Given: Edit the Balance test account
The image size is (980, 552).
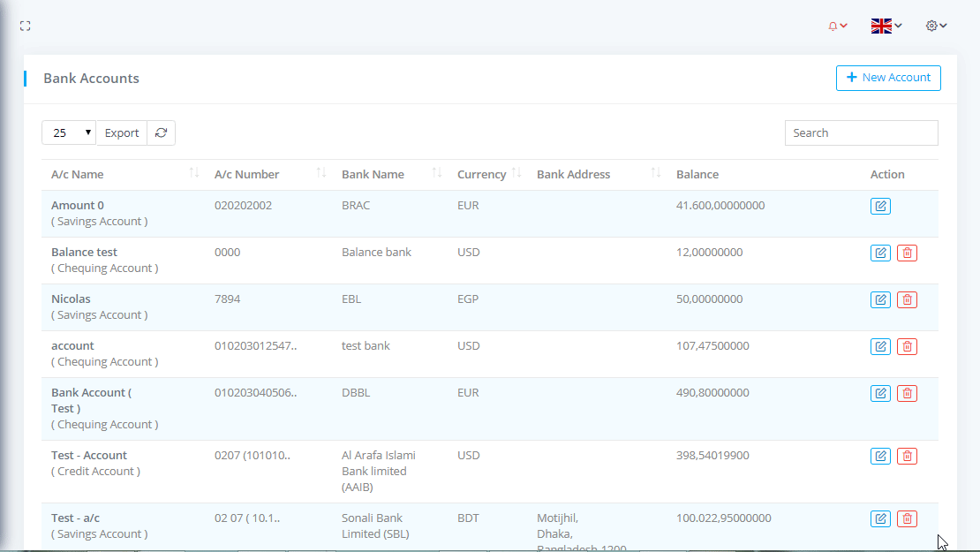Looking at the screenshot, I should (880, 253).
